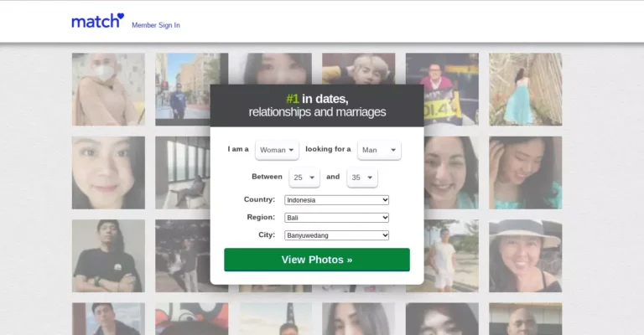The height and width of the screenshot is (335, 644).
Task: Open the Member Sign In link
Action: (x=155, y=25)
